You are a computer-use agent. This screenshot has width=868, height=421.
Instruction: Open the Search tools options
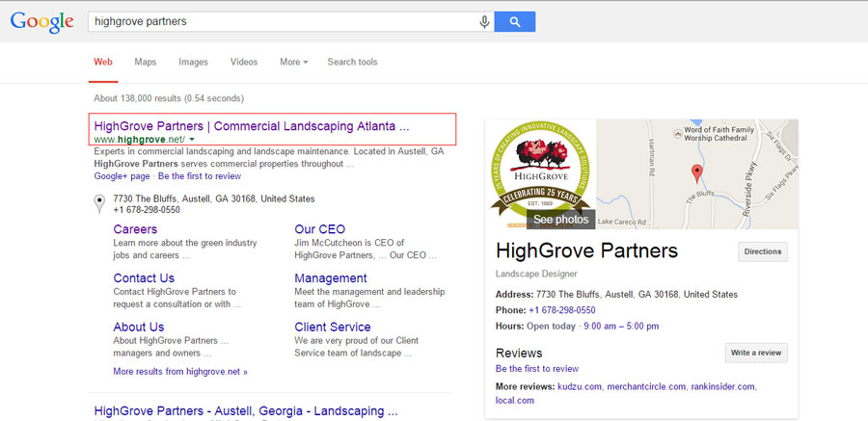[x=352, y=62]
